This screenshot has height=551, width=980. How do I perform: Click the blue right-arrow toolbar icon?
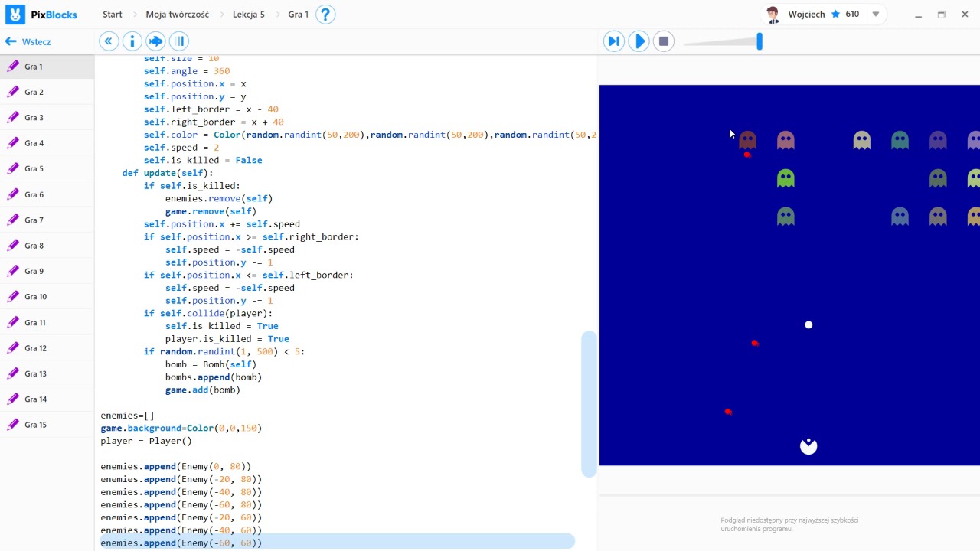[x=155, y=41]
